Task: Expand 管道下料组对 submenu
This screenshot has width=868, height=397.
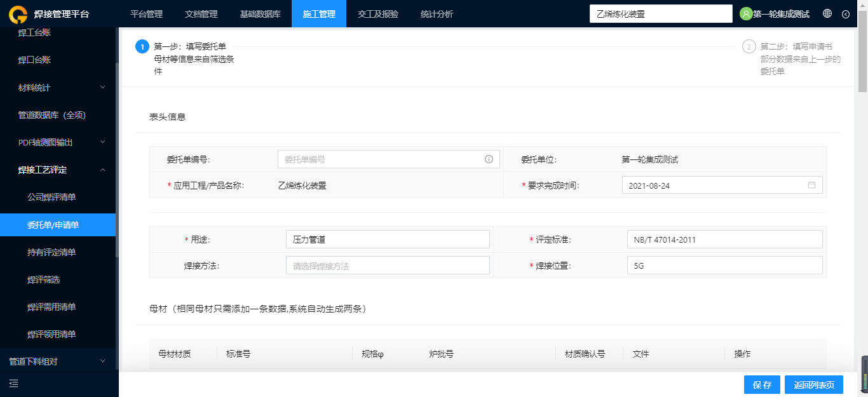Action: coord(103,361)
